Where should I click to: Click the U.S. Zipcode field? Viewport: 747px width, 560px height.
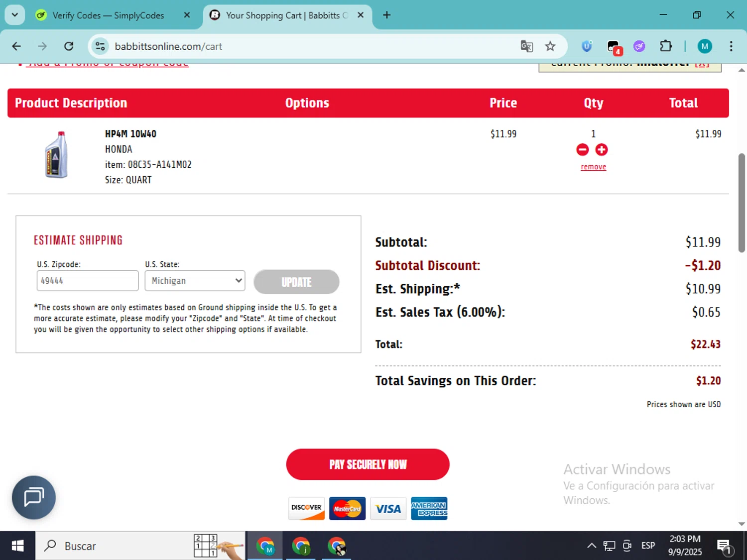pyautogui.click(x=88, y=281)
